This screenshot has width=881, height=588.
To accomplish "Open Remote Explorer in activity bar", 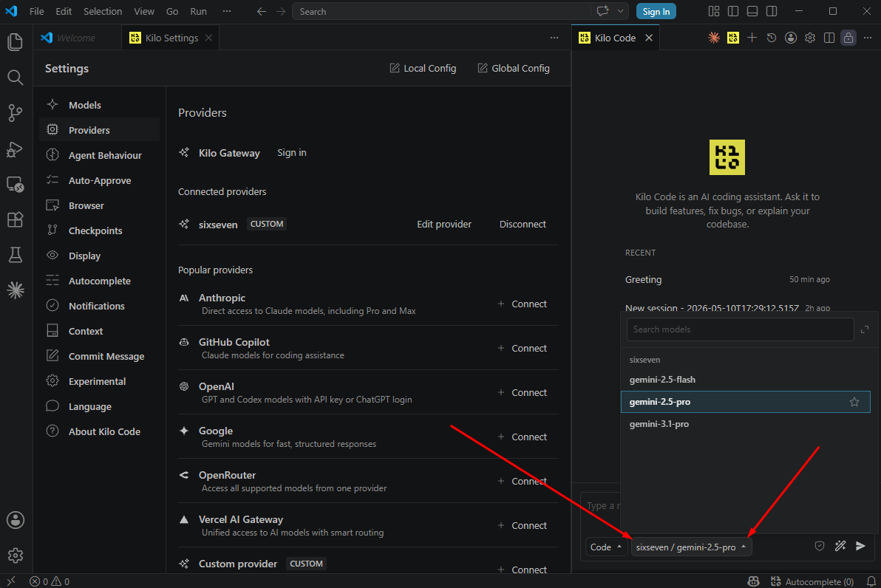I will (16, 184).
